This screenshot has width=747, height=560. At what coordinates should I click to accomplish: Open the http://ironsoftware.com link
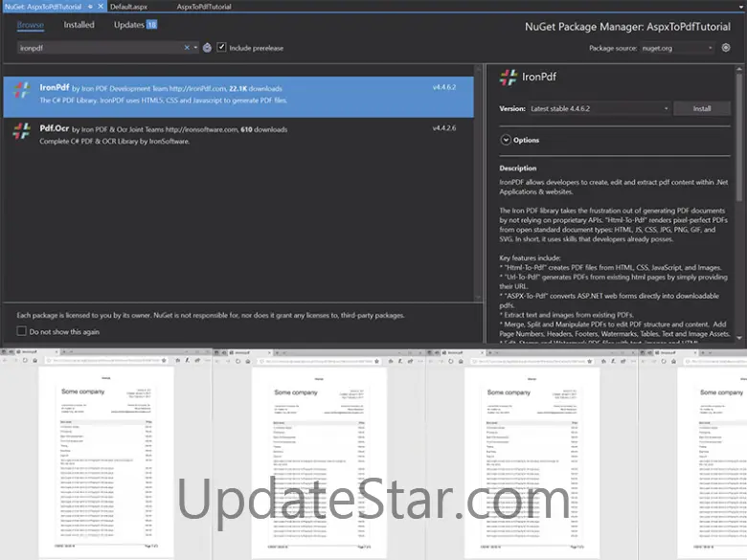[201, 129]
